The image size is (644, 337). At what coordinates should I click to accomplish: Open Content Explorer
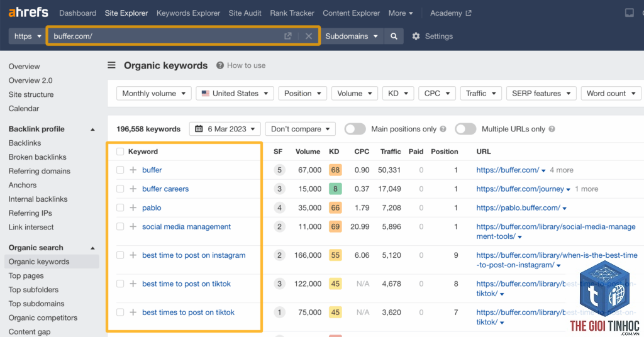[351, 13]
